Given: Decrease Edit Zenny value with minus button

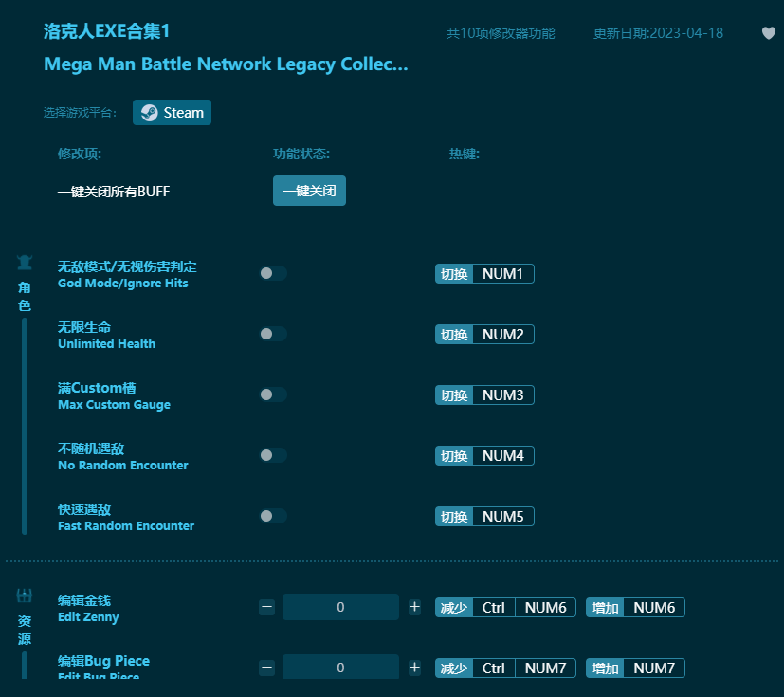Looking at the screenshot, I should point(267,608).
